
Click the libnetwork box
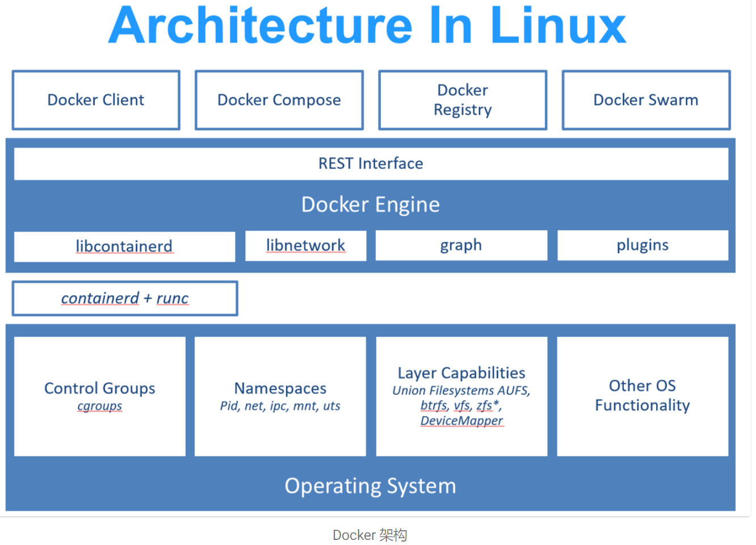tap(305, 245)
